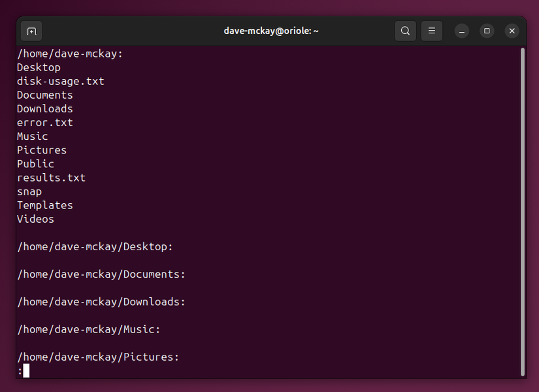Click the path /home/dave-mckay/Downloads:
Viewport: 539px width, 392px height.
pyautogui.click(x=101, y=301)
